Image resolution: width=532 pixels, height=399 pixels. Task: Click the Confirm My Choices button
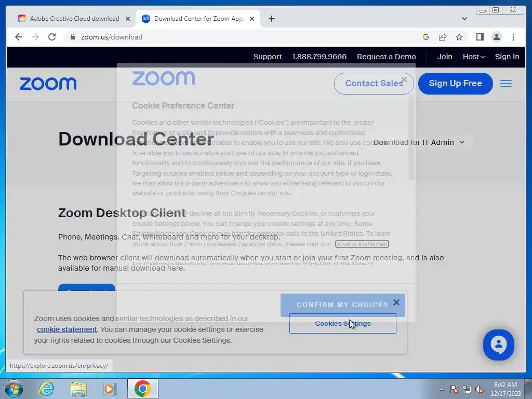coord(343,304)
